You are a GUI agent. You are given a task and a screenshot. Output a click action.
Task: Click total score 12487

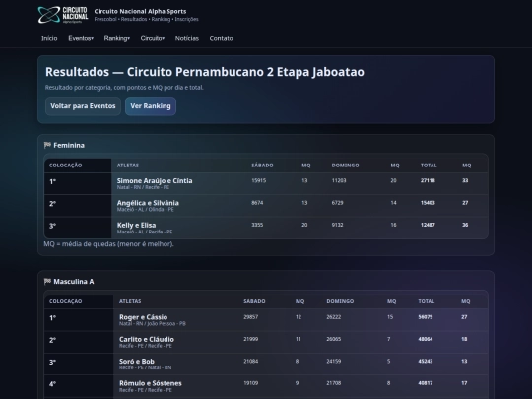click(428, 225)
